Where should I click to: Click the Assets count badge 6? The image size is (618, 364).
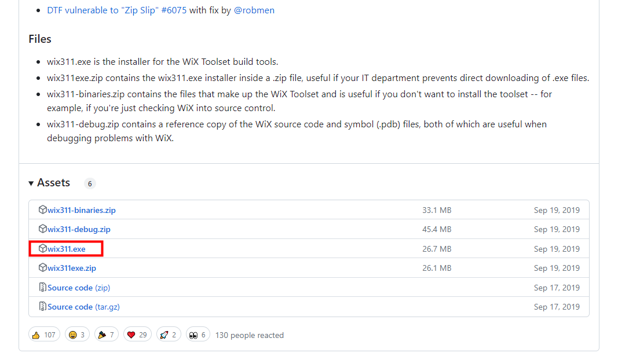pos(90,183)
